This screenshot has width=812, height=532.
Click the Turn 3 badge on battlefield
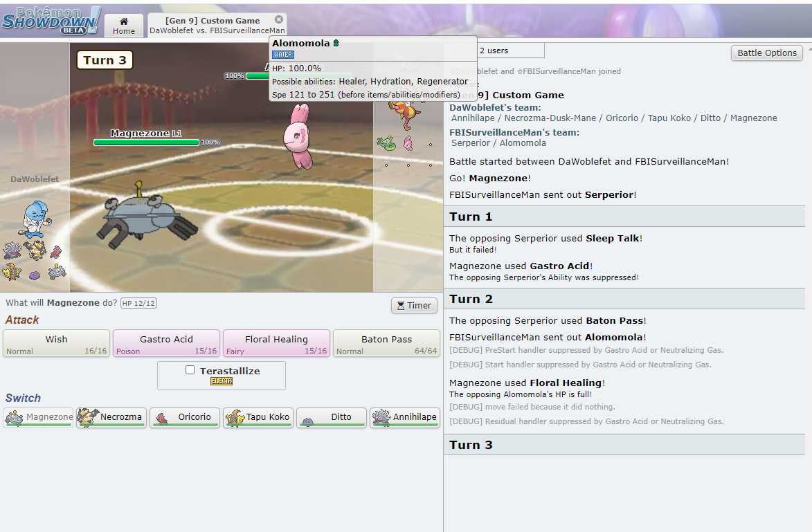point(105,60)
